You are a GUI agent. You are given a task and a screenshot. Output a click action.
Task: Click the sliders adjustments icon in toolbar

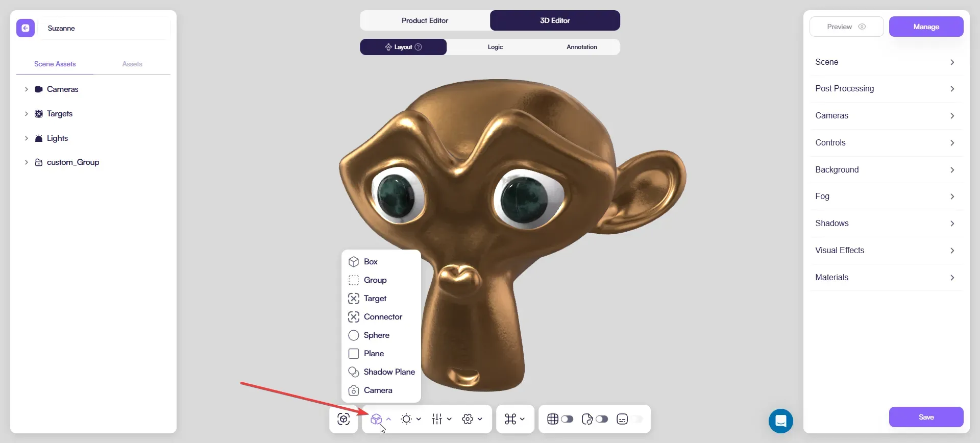437,419
